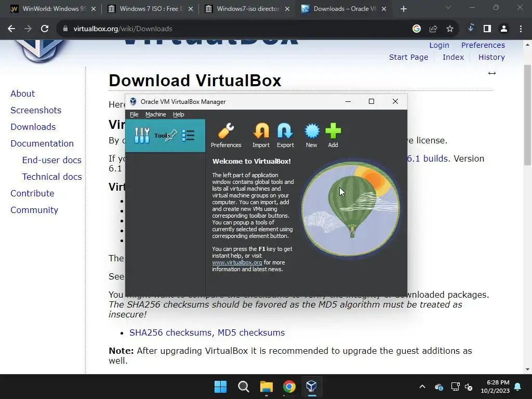Switch to the Windows7-iso directory tab
This screenshot has width=532, height=399.
(x=248, y=9)
